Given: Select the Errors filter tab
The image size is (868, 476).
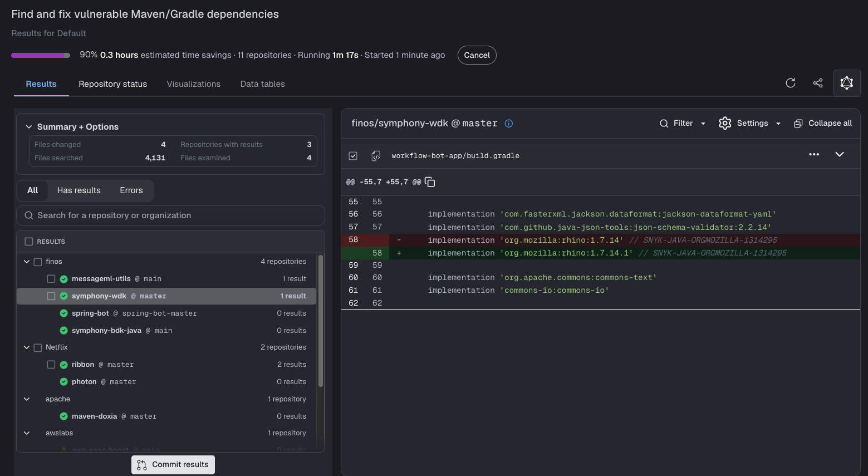Looking at the screenshot, I should [x=131, y=190].
